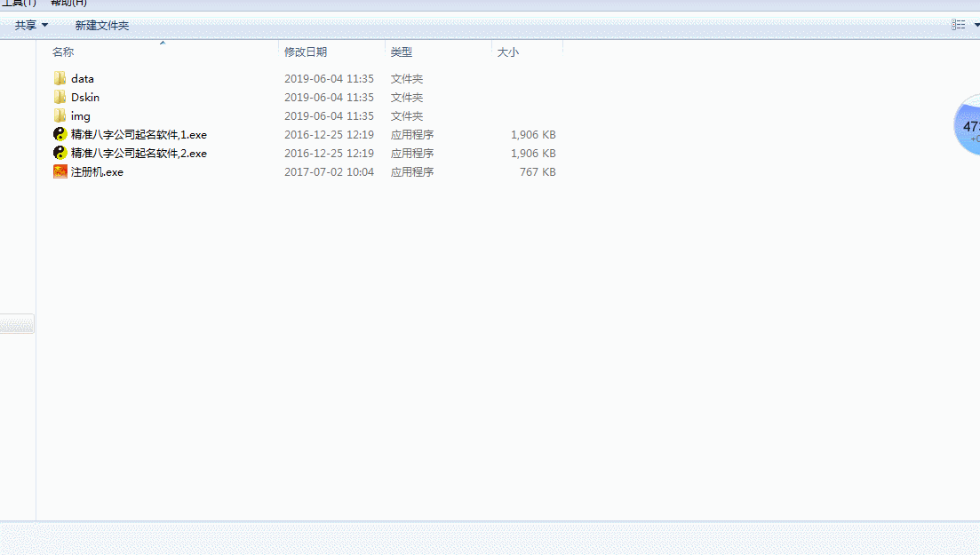Image resolution: width=980 pixels, height=555 pixels.
Task: Sort files by 类型 column
Action: [x=401, y=52]
